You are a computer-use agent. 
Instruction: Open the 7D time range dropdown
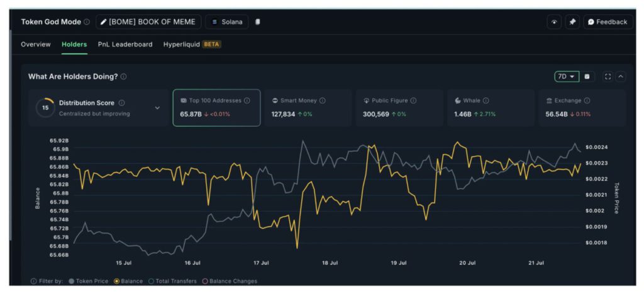tap(566, 77)
